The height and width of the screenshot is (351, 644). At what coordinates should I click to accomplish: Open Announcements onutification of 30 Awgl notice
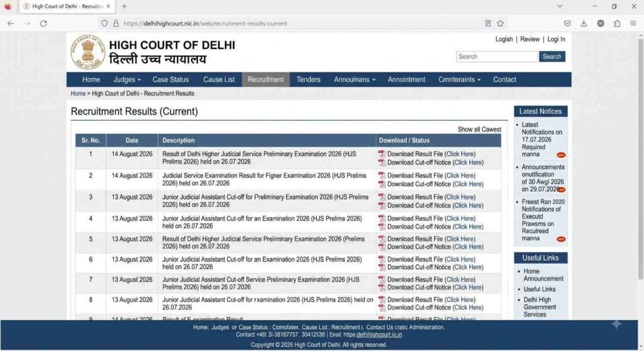543,178
